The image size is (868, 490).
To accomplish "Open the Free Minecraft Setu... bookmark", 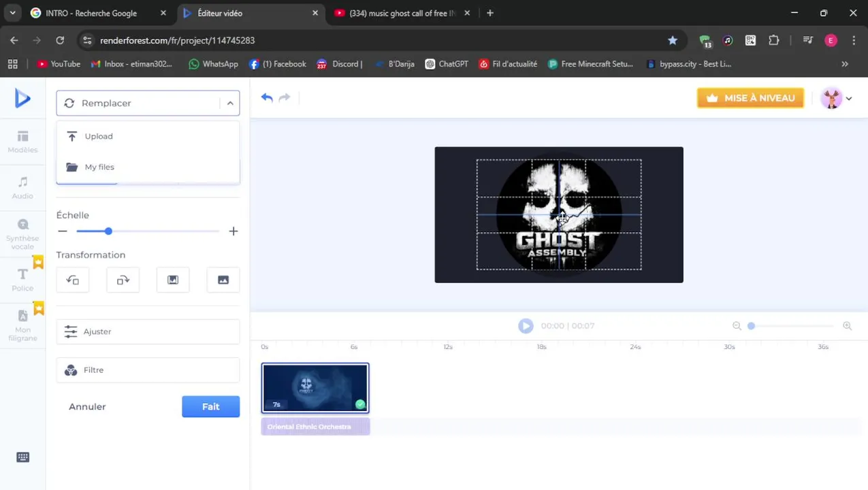I will pyautogui.click(x=590, y=64).
